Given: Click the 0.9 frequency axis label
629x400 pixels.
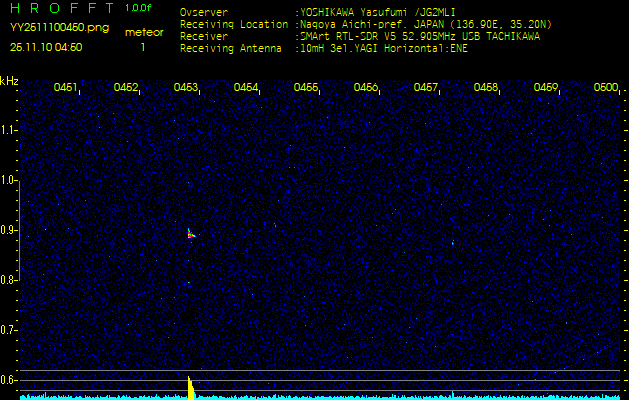Looking at the screenshot, I should [x=9, y=230].
